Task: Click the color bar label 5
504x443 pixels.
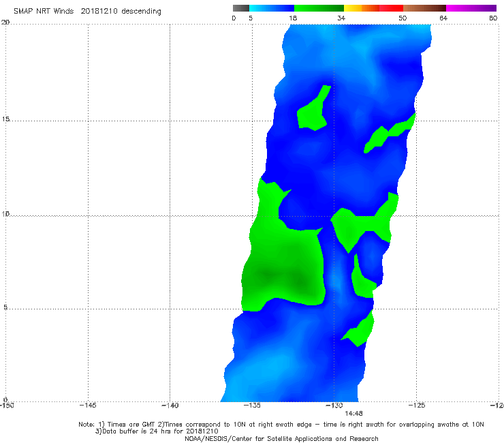Action: pyautogui.click(x=251, y=18)
